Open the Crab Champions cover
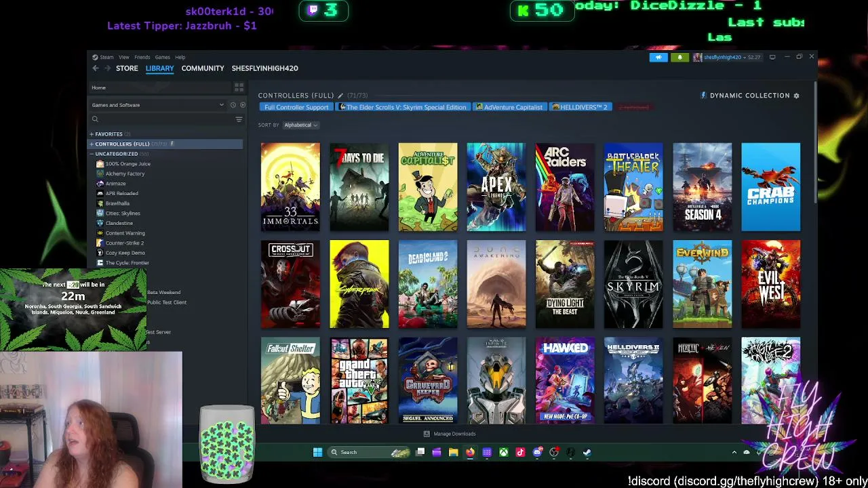Viewport: 868px width, 488px height. pos(771,187)
